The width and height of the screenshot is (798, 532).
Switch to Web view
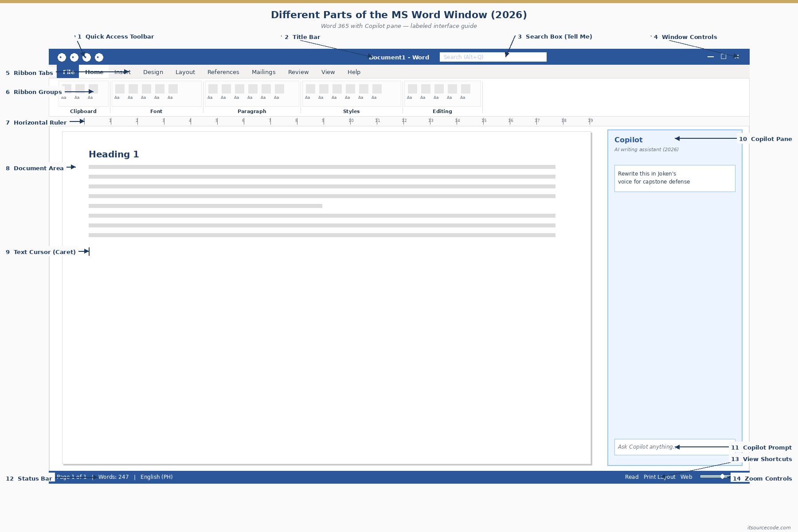click(x=686, y=477)
